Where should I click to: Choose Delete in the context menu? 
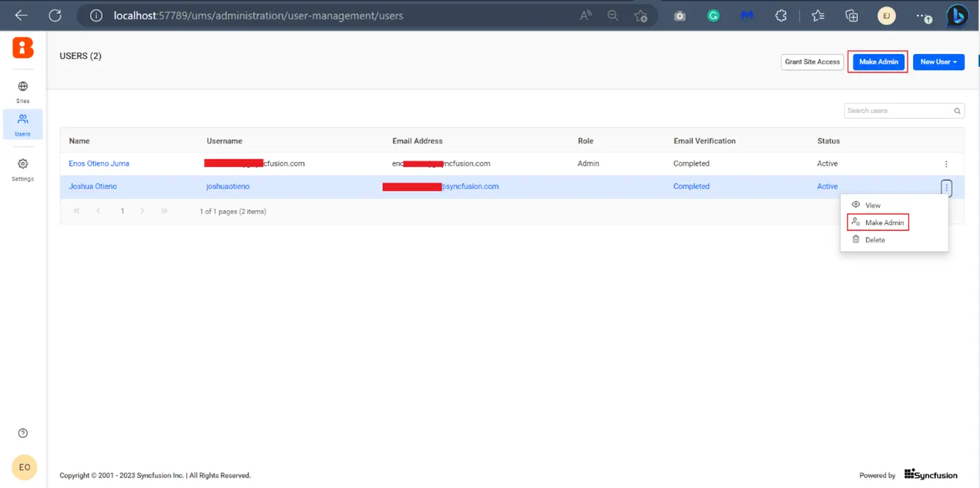pos(894,240)
